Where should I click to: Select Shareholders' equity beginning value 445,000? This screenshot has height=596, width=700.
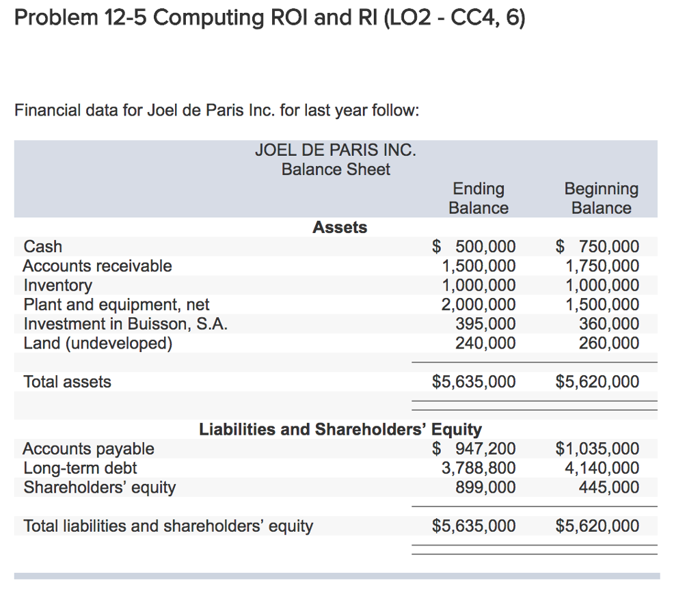click(609, 487)
